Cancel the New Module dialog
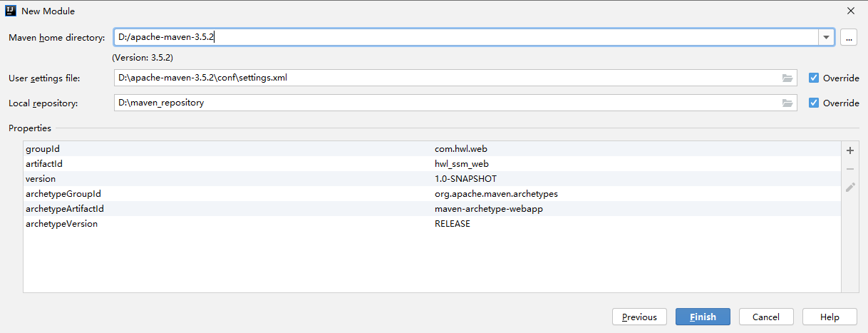The height and width of the screenshot is (333, 868). pyautogui.click(x=766, y=317)
